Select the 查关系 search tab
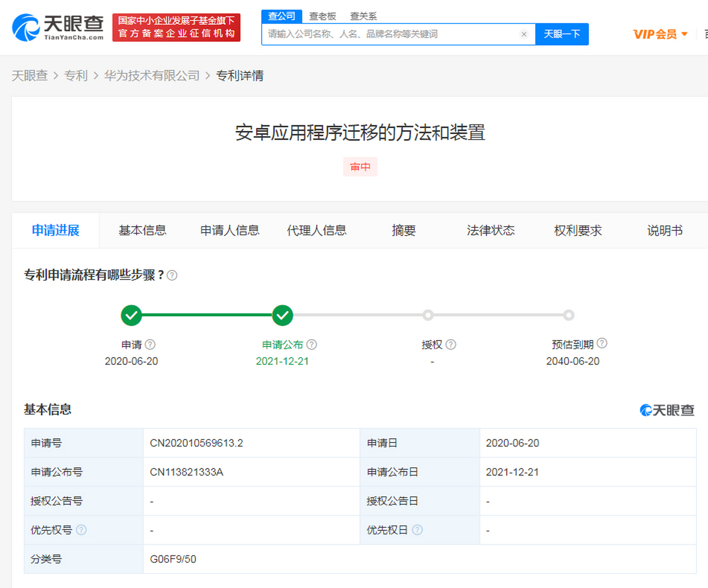The height and width of the screenshot is (588, 708). pyautogui.click(x=363, y=17)
